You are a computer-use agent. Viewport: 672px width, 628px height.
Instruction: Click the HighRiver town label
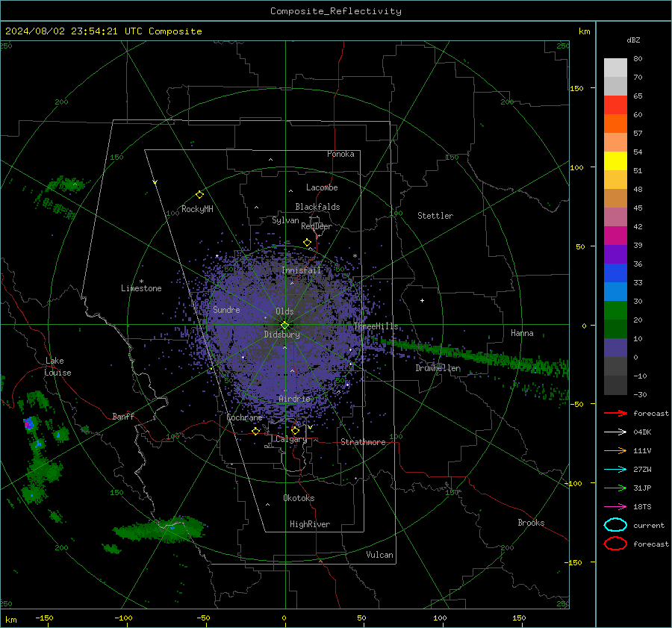click(310, 524)
